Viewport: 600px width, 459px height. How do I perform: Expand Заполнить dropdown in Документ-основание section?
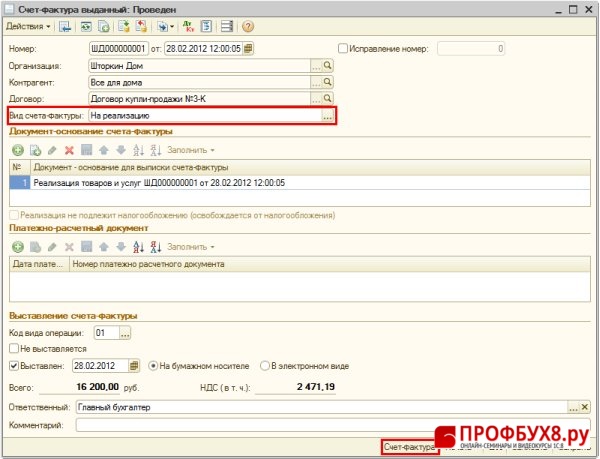tap(191, 150)
